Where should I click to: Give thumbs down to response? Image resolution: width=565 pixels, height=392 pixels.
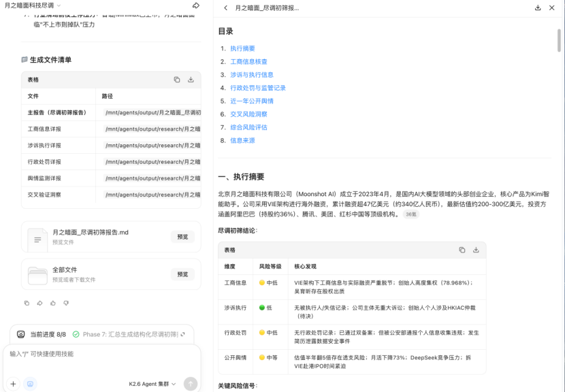[x=66, y=303]
